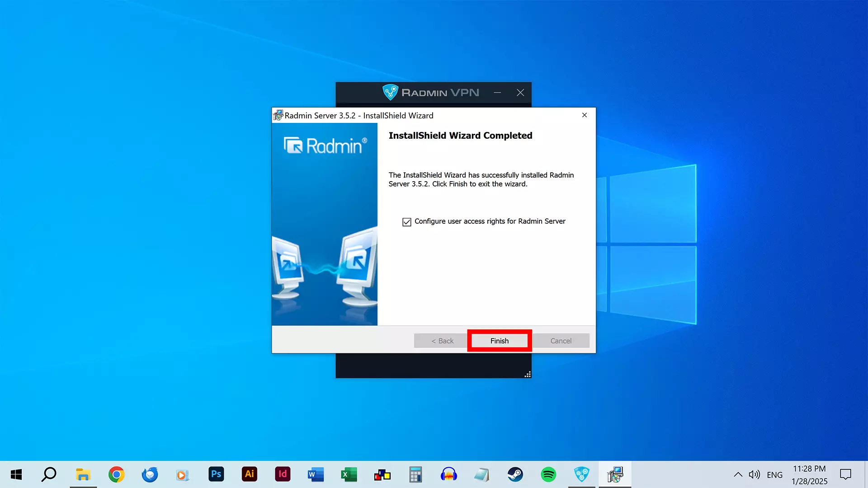The height and width of the screenshot is (488, 868).
Task: Click the Radmin VPN taskbar icon
Action: (581, 474)
